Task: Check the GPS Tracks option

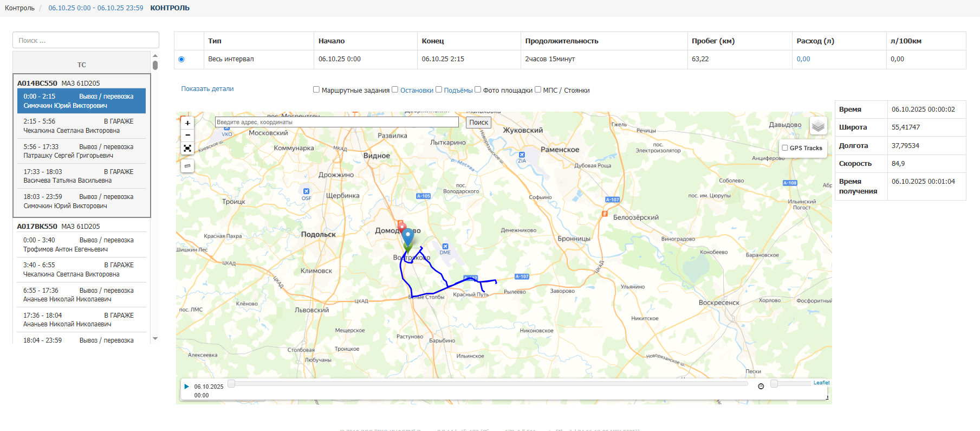Action: (x=785, y=148)
